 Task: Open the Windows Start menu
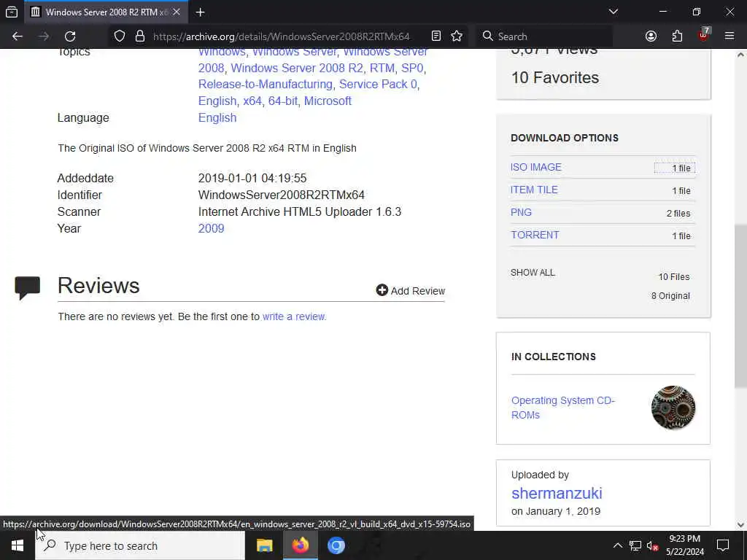(18, 545)
